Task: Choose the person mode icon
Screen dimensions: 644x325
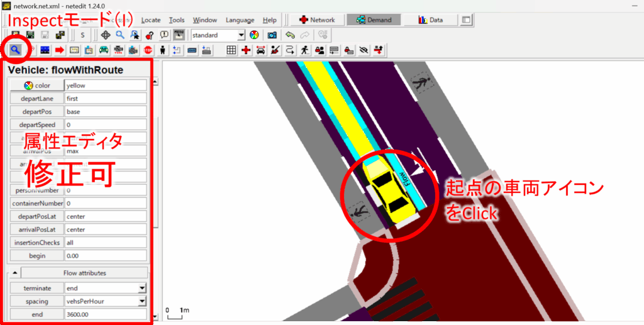Action: (x=163, y=50)
